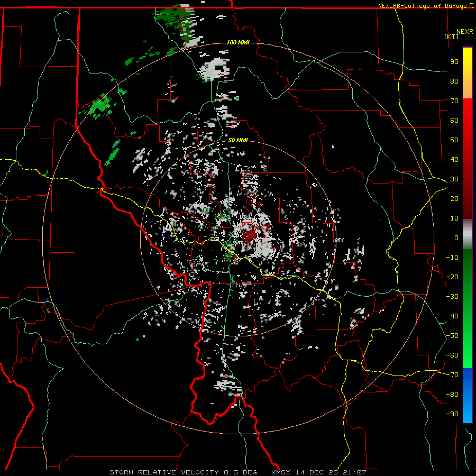Click the -50 value on the velocity scale
This screenshot has height=476, width=476.
pos(452,335)
